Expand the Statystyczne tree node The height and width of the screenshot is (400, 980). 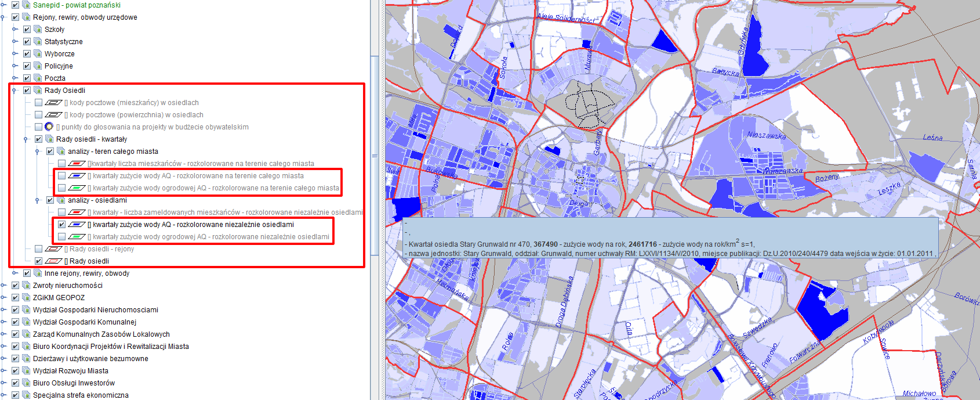(x=14, y=42)
